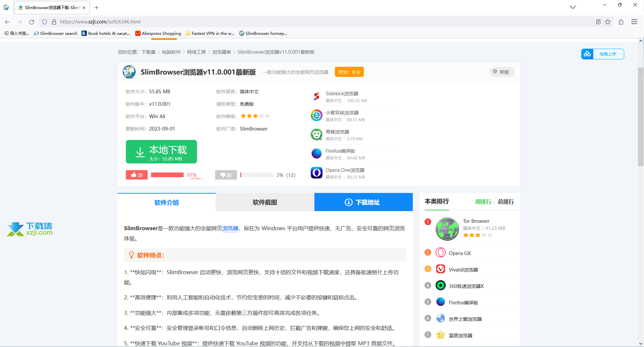Click the three-star 软件等级 rating
The height and width of the screenshot is (347, 644).
(255, 116)
